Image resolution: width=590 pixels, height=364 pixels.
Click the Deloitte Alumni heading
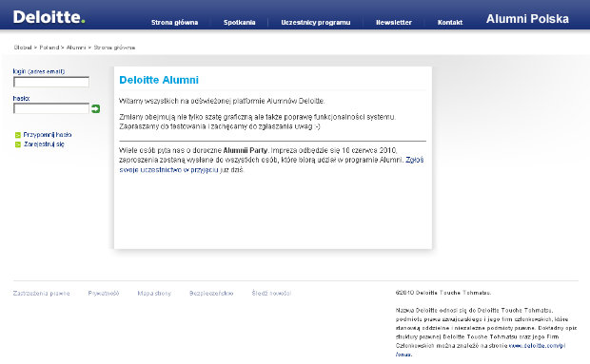click(159, 80)
